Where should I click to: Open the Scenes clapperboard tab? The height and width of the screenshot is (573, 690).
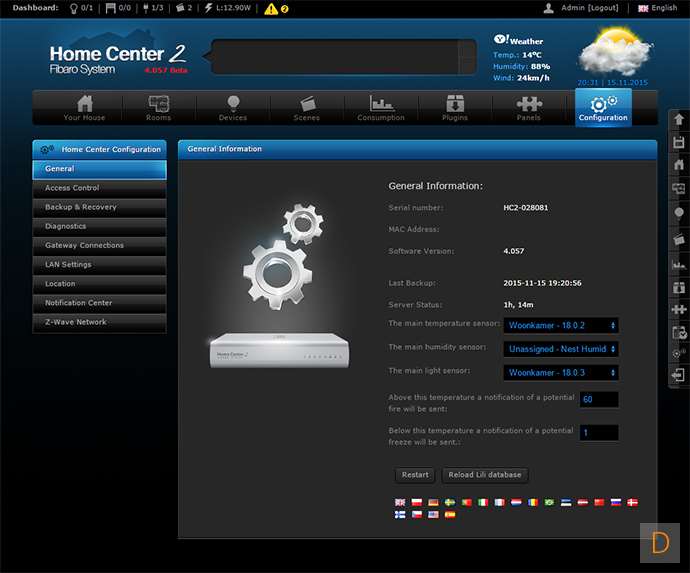307,108
